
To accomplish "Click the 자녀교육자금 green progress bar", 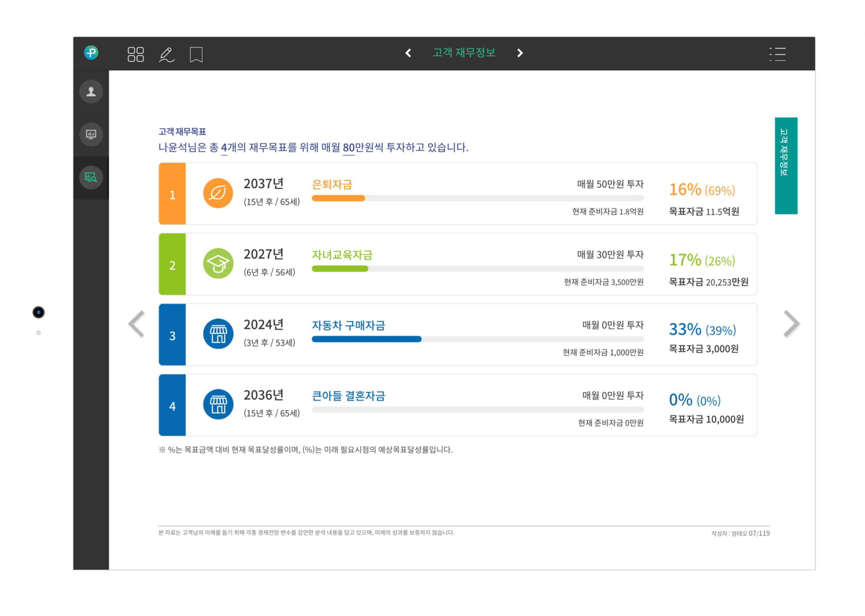I will point(340,269).
